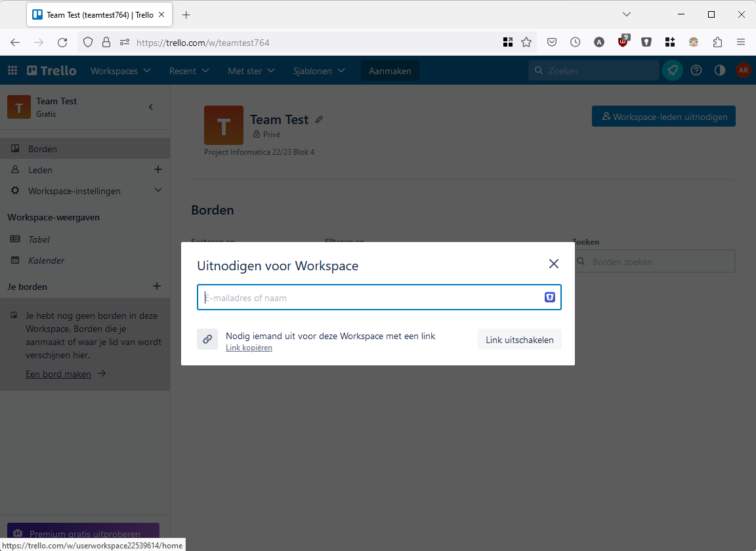The height and width of the screenshot is (551, 756).
Task: Open the notifications icon in header
Action: tap(673, 71)
